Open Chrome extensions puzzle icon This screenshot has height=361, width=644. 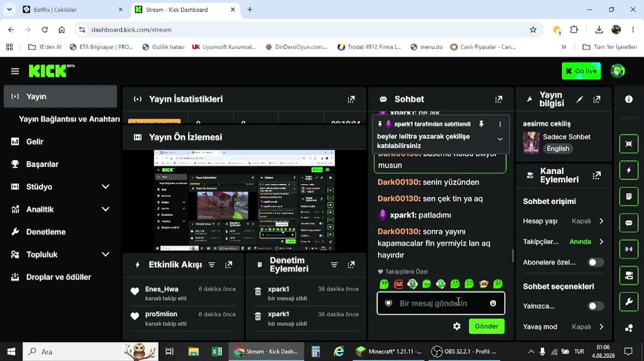point(574,30)
